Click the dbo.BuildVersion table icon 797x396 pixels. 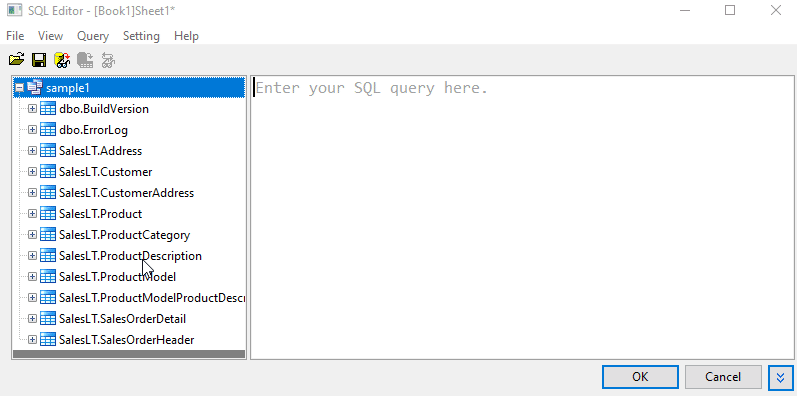point(48,109)
